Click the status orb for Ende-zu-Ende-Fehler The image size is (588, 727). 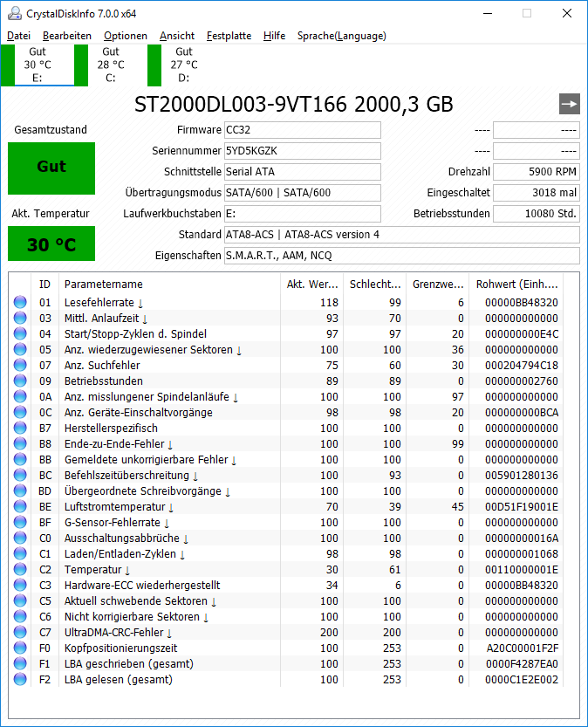pyautogui.click(x=20, y=443)
